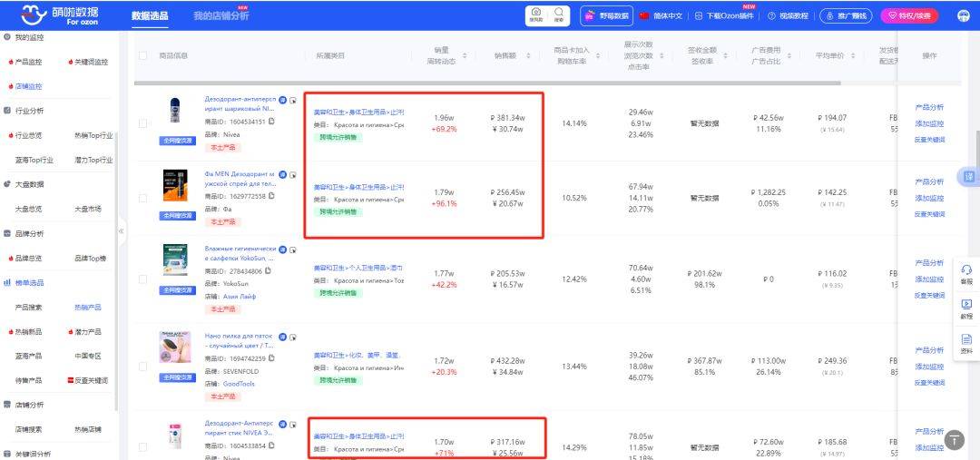Open external link icon for YokoSun product
Viewport: 980px width, 460px height.
(293, 250)
